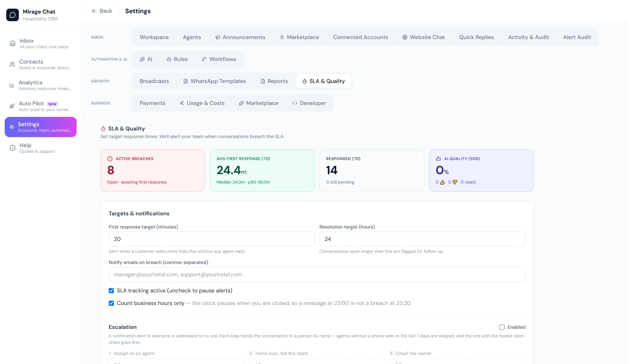
Task: Click the First response target field
Action: (x=212, y=239)
